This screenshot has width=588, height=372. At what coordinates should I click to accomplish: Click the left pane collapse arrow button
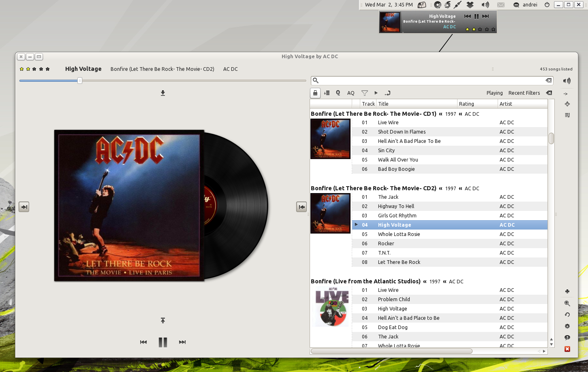coord(24,207)
